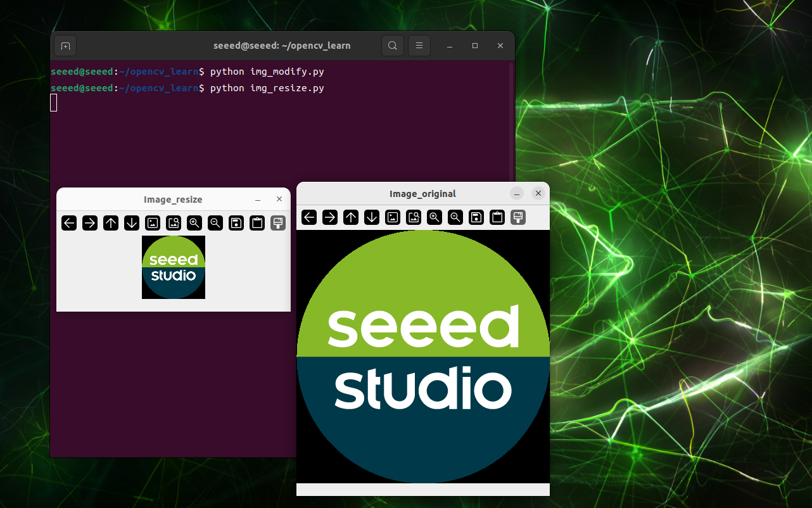Reset zoom to original size in Image_original

click(x=393, y=218)
